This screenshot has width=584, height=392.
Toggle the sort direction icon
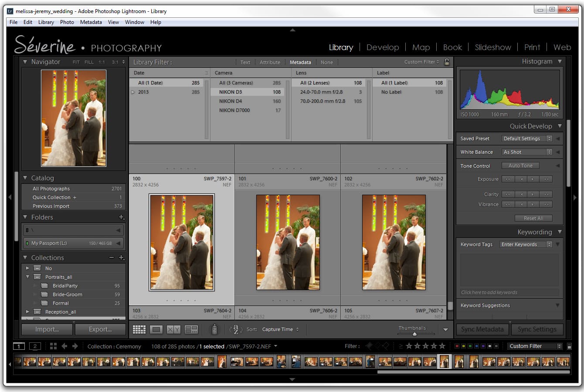point(235,330)
